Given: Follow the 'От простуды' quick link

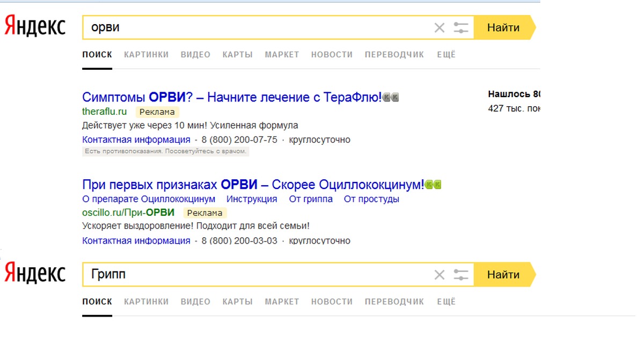Looking at the screenshot, I should (371, 199).
